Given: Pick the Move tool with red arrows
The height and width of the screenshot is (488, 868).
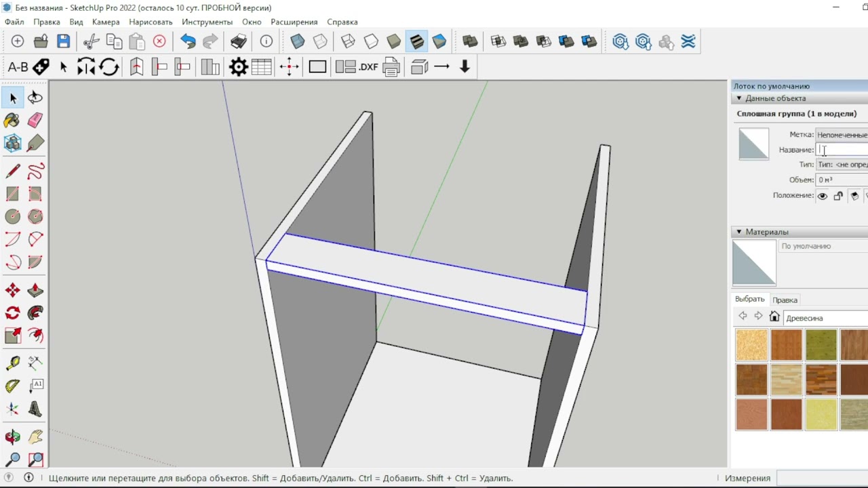Looking at the screenshot, I should click(x=12, y=291).
